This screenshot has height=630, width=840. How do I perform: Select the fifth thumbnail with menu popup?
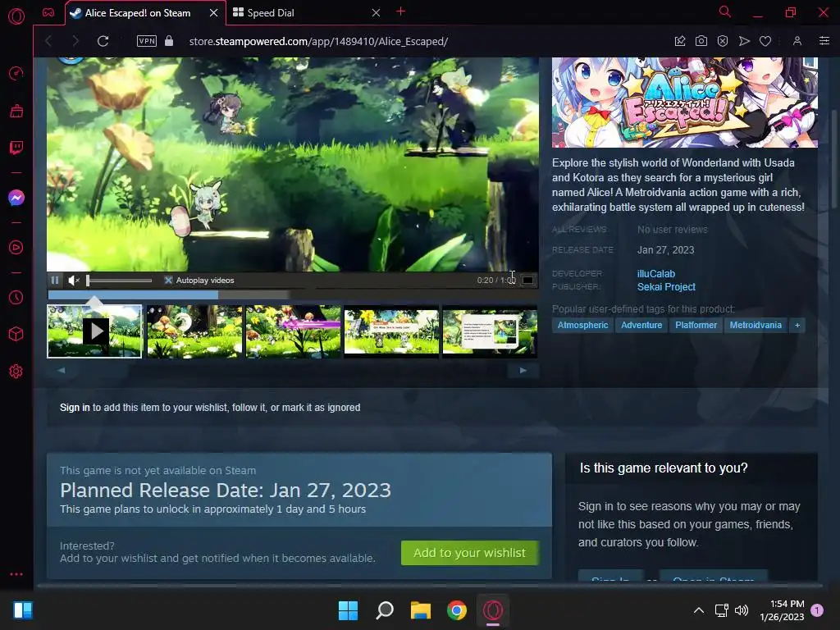(x=490, y=331)
